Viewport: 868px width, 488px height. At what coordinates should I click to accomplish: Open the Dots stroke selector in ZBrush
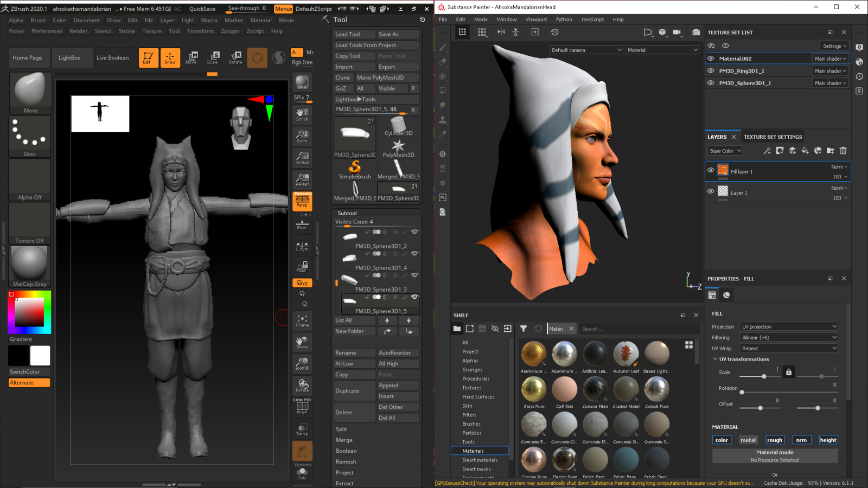[x=30, y=137]
